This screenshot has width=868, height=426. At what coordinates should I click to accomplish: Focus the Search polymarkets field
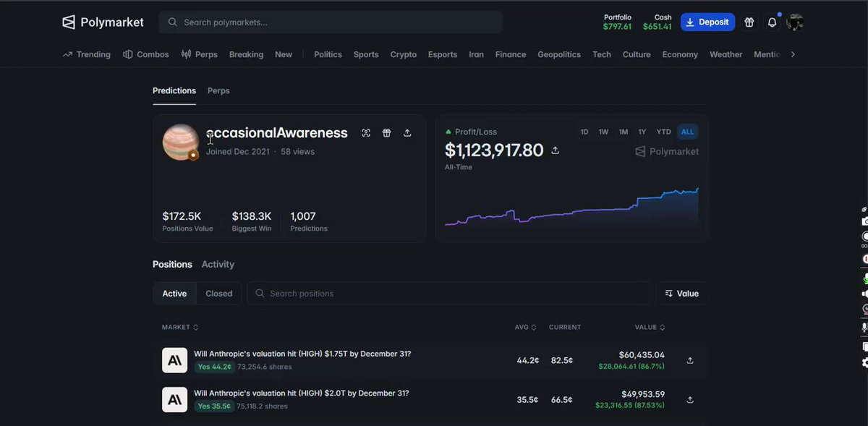[331, 22]
